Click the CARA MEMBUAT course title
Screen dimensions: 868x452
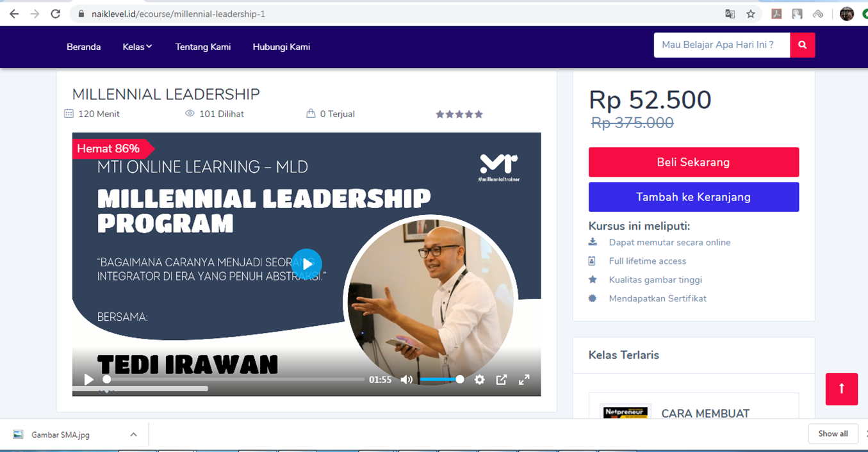pos(705,414)
